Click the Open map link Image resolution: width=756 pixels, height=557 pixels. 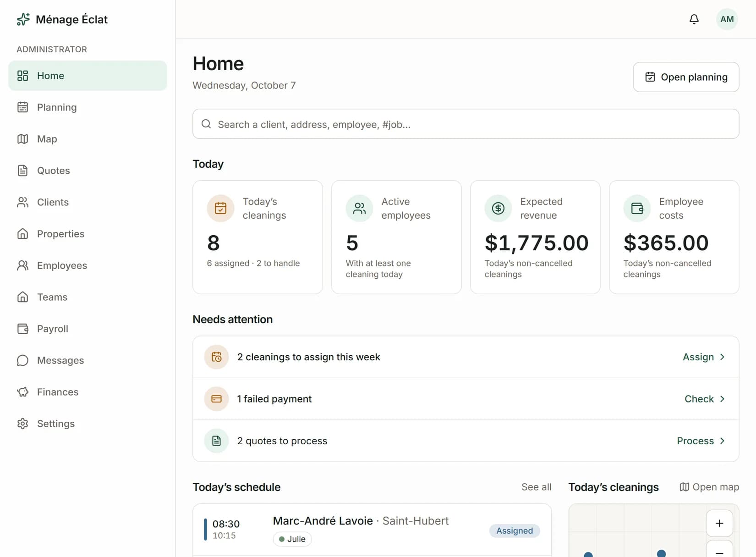tap(709, 487)
